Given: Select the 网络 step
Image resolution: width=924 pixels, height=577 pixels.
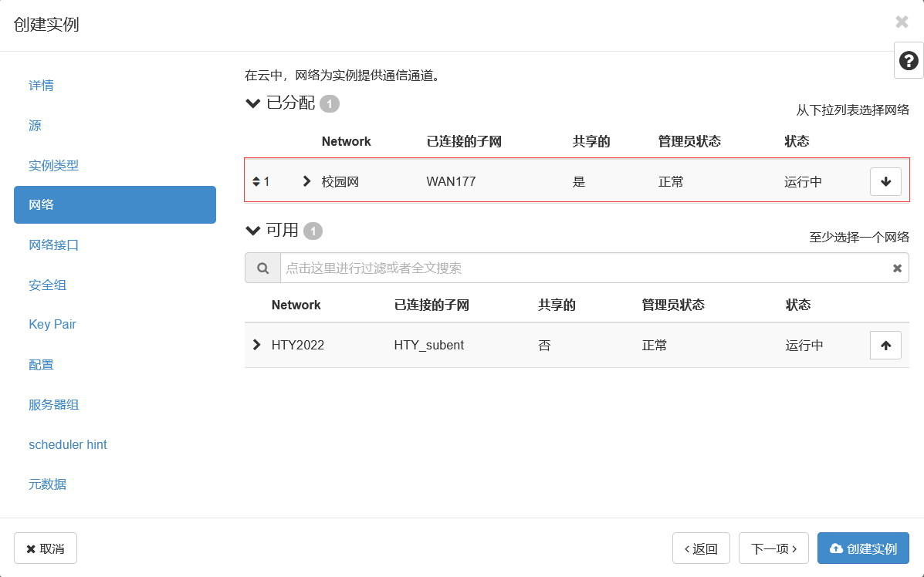Looking at the screenshot, I should [x=115, y=205].
